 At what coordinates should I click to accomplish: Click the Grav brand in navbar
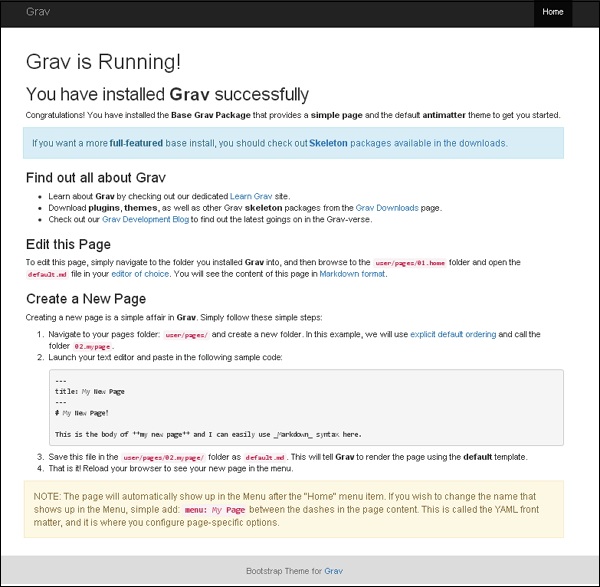coord(37,12)
